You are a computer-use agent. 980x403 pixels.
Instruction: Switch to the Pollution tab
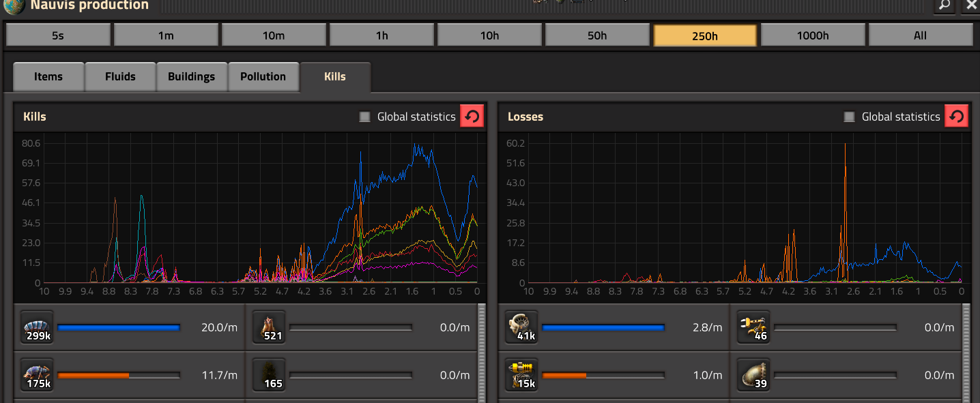pyautogui.click(x=263, y=76)
